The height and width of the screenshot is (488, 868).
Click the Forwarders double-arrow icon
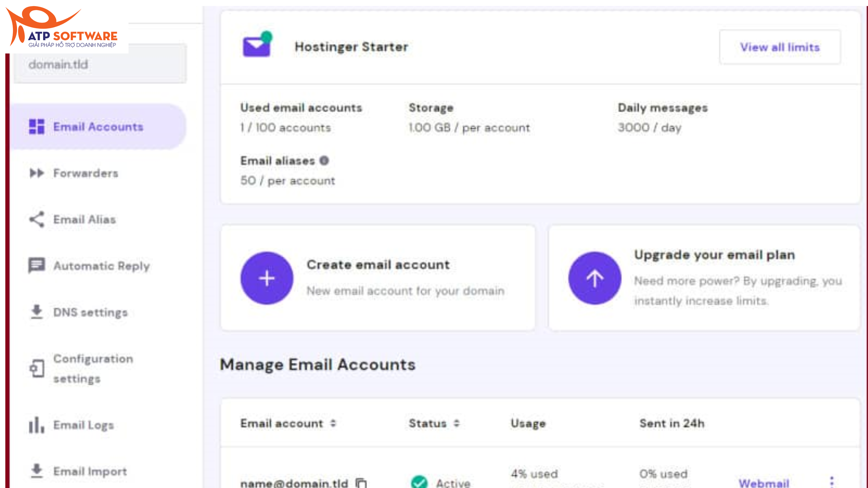click(37, 173)
